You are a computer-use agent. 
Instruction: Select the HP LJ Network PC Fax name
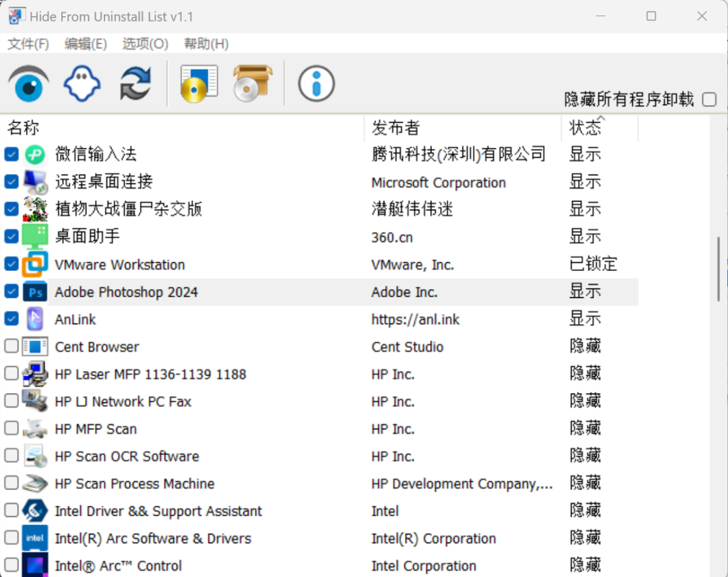pos(123,402)
